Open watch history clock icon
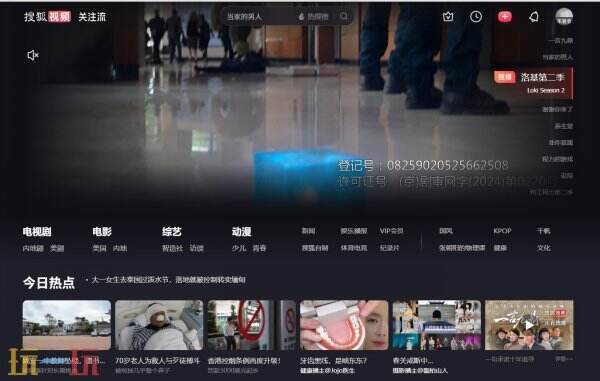This screenshot has height=381, width=600. pos(476,16)
